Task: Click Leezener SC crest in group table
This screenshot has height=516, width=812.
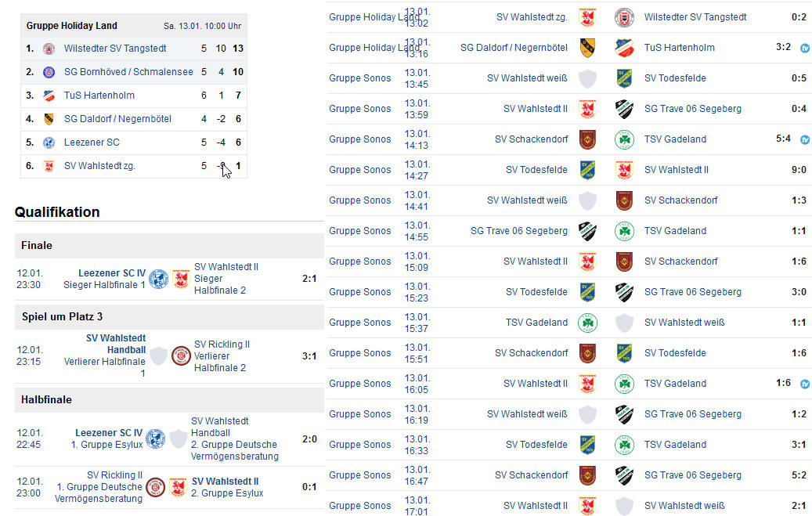Action: [x=49, y=143]
